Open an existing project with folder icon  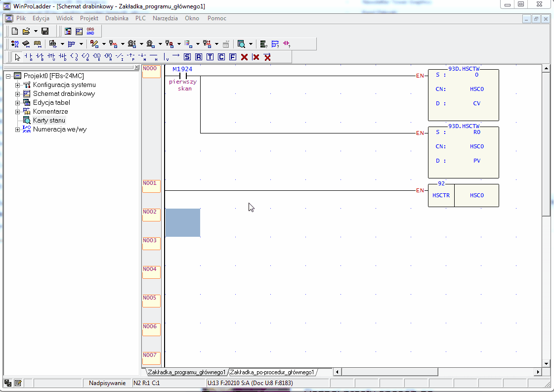(26, 31)
